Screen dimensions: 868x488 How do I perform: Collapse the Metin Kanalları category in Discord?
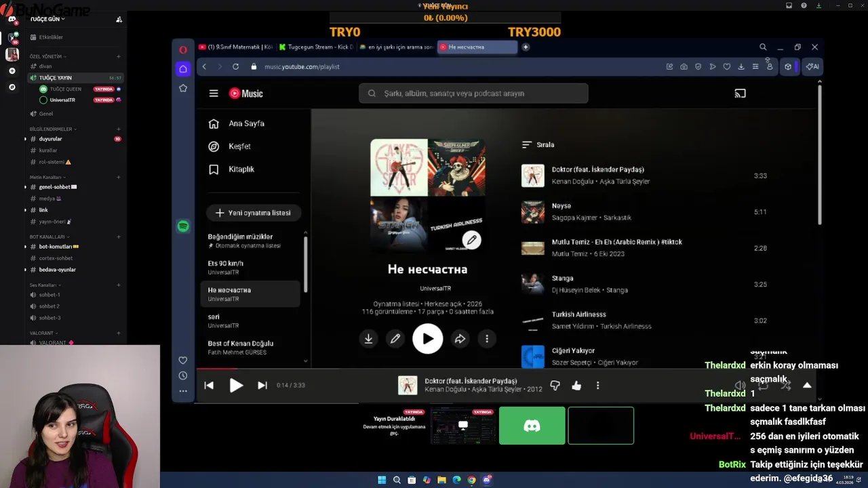tap(47, 177)
